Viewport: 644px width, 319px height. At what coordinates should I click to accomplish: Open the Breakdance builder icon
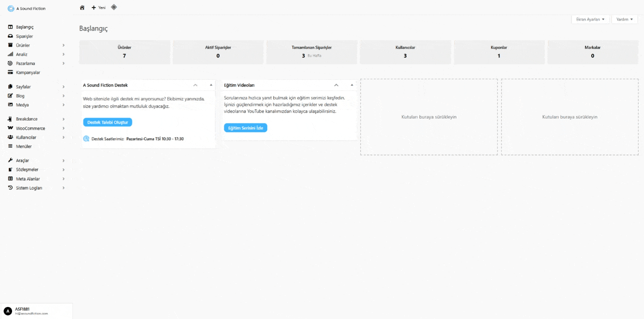[x=10, y=119]
